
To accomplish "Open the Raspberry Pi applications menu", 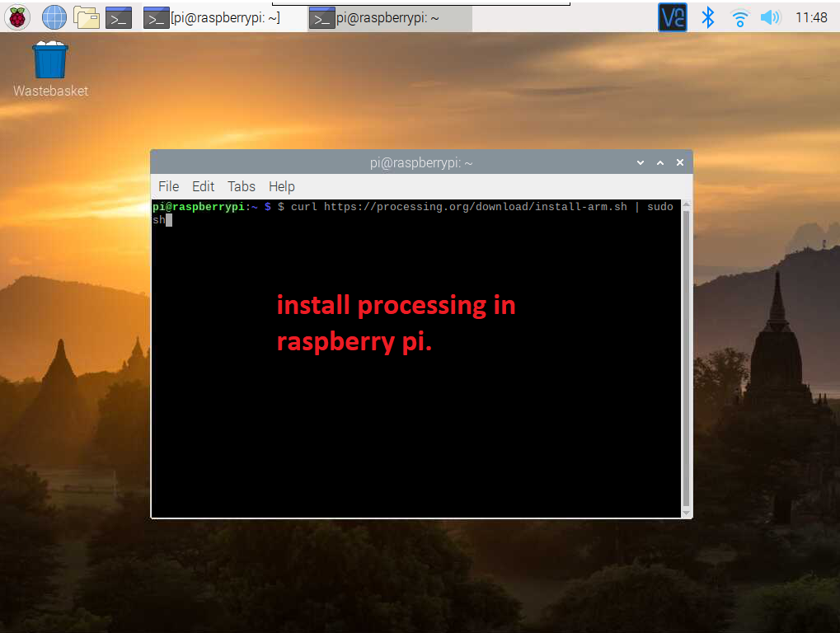I will [x=17, y=16].
